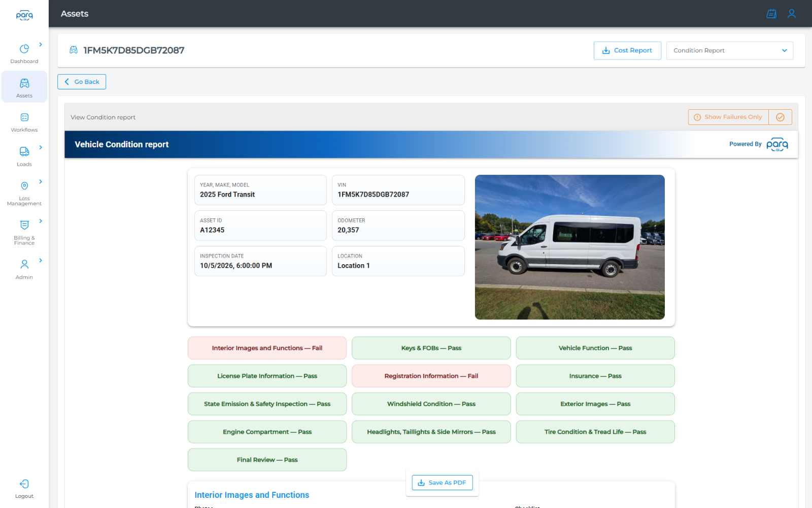This screenshot has height=508, width=812.
Task: Open the Admin person icon
Action: pos(24,264)
